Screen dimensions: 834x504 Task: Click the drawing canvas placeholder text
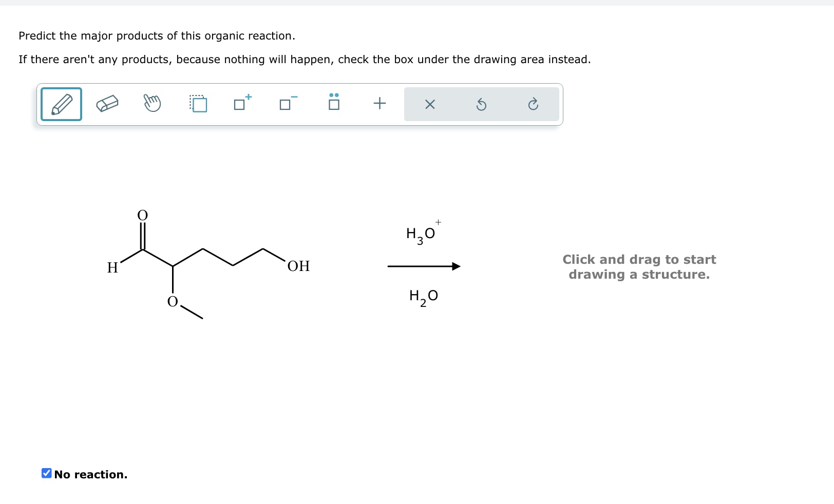639,267
